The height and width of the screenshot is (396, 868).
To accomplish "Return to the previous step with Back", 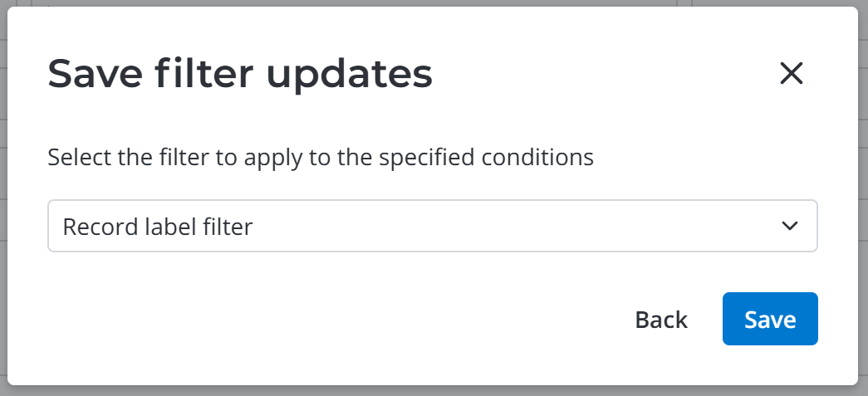I will pos(660,320).
